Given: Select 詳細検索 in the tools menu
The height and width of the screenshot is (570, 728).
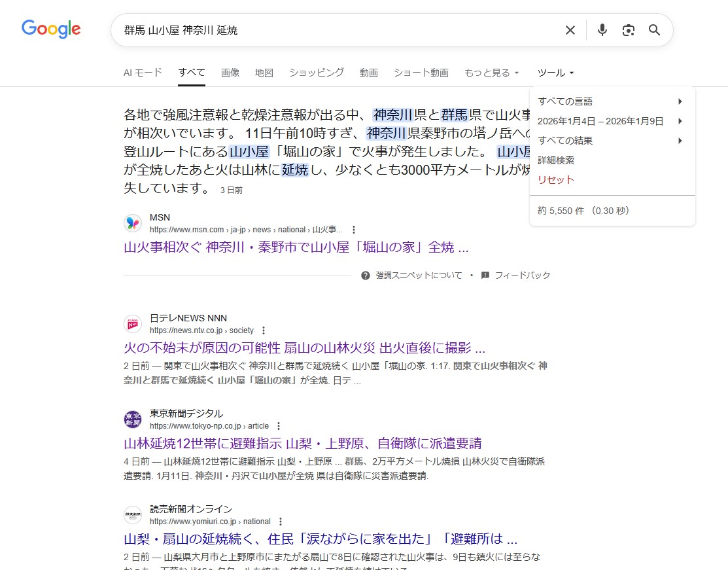Looking at the screenshot, I should coord(556,160).
